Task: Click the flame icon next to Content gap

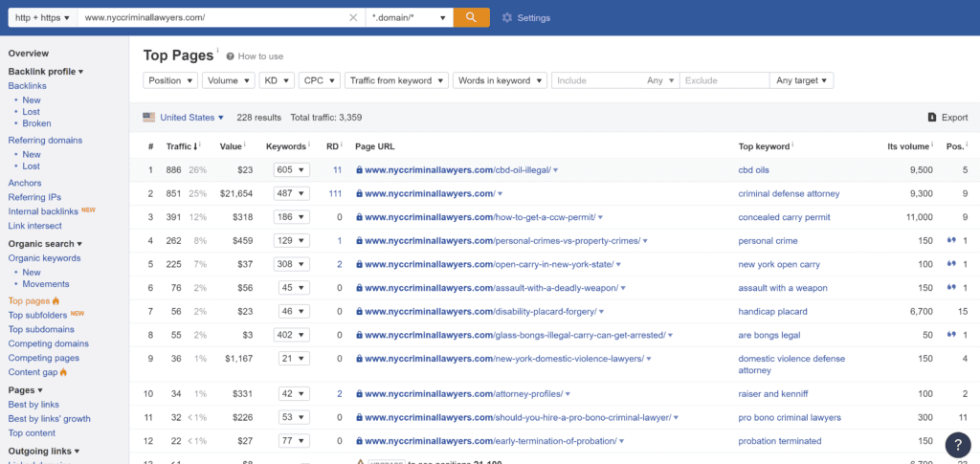Action: tap(63, 372)
